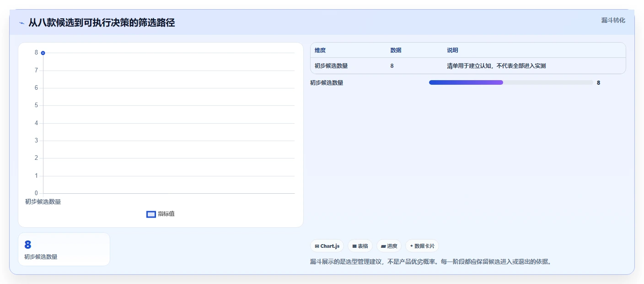This screenshot has height=284, width=644.
Task: Click the y-axis tick label 4
Action: [x=36, y=123]
